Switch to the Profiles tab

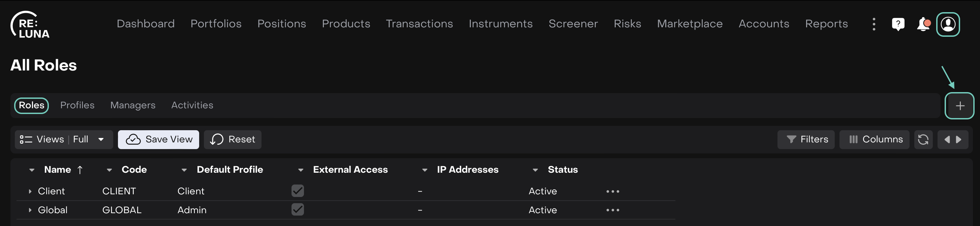[77, 105]
